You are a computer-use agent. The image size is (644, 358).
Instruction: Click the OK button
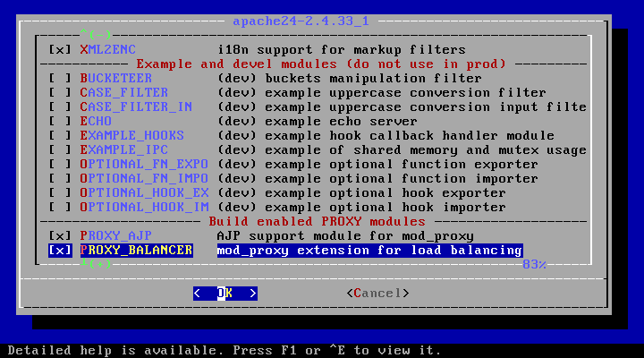click(x=225, y=293)
